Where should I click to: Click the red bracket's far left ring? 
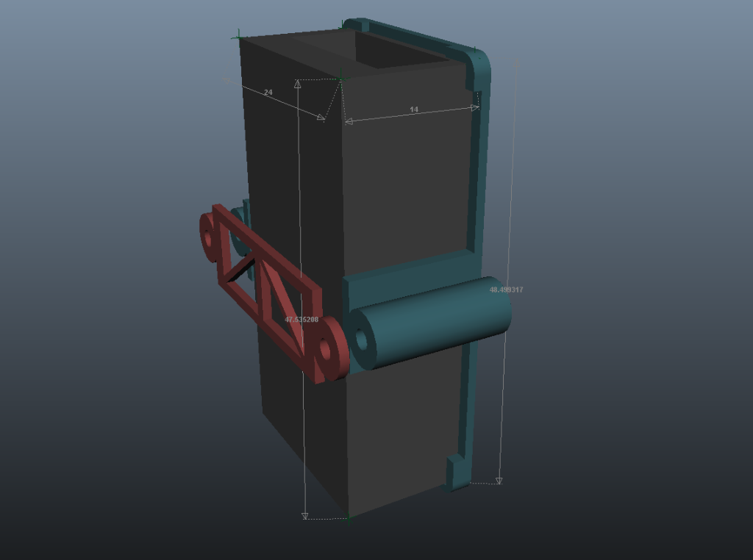[208, 237]
